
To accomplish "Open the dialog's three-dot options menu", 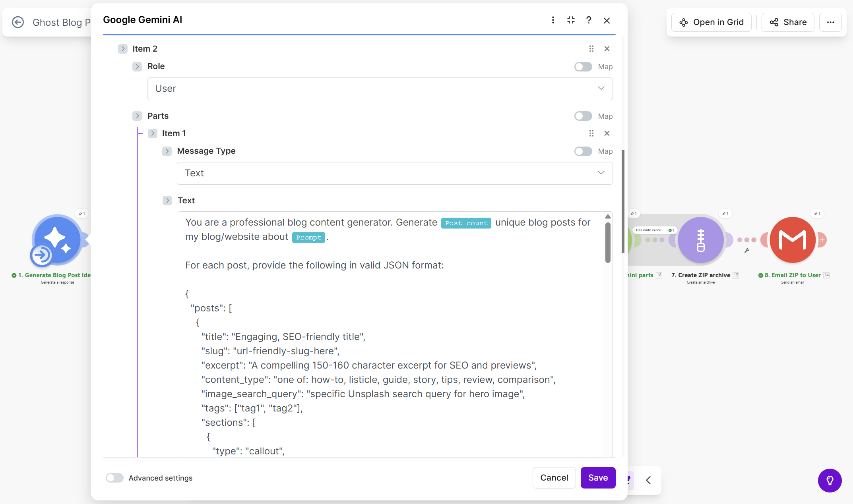I will [553, 20].
